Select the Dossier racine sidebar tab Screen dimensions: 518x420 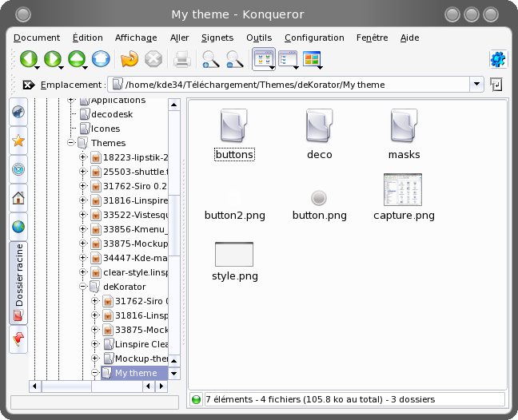click(x=18, y=283)
